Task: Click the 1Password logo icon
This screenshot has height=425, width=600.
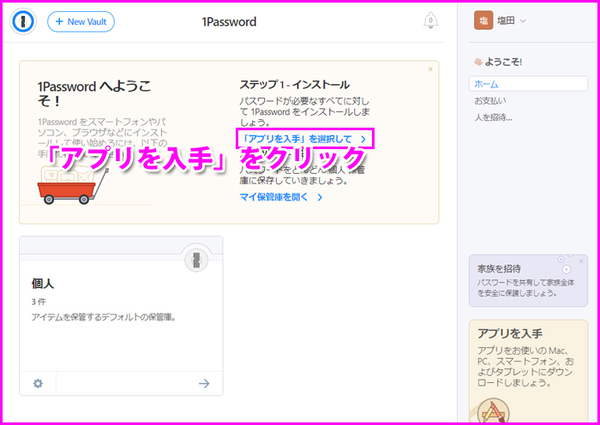Action: coord(23,21)
